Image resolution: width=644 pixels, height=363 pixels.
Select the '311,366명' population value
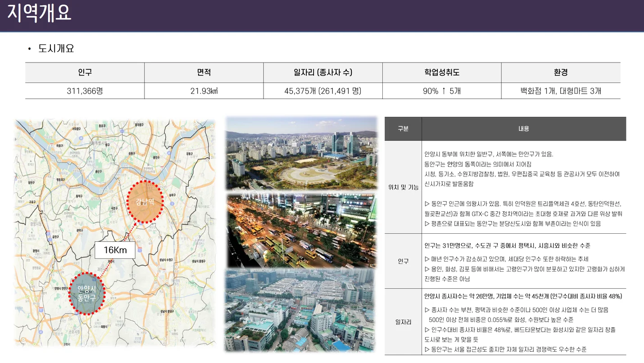coord(85,91)
